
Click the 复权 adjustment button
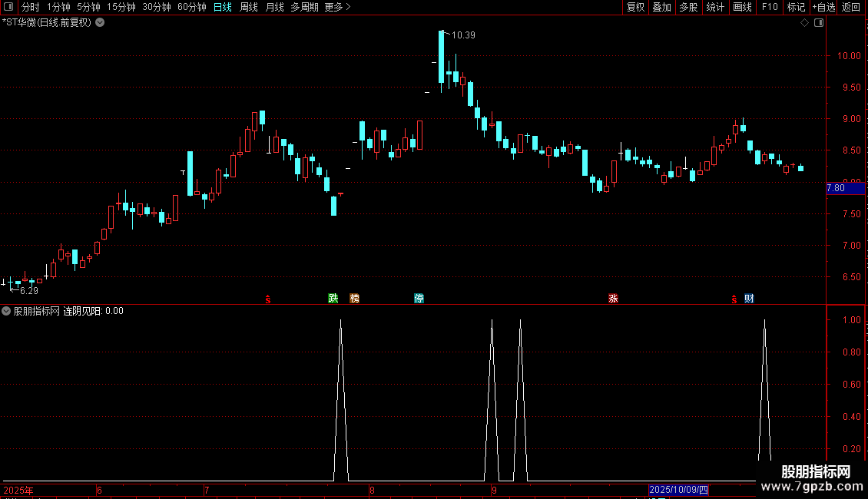[635, 7]
